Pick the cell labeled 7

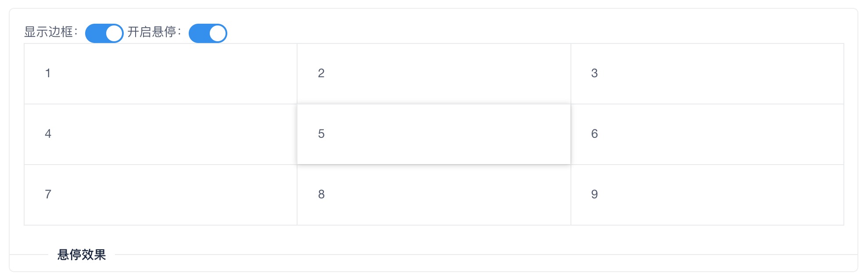(x=161, y=195)
